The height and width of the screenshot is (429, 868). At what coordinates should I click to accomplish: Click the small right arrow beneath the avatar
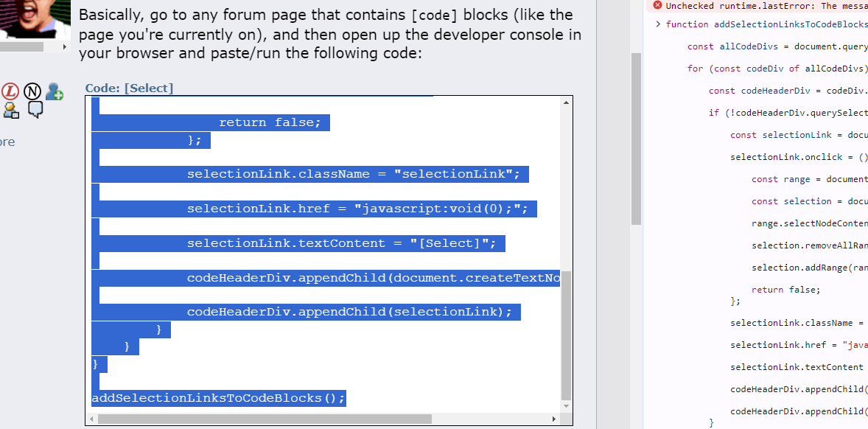coord(66,47)
